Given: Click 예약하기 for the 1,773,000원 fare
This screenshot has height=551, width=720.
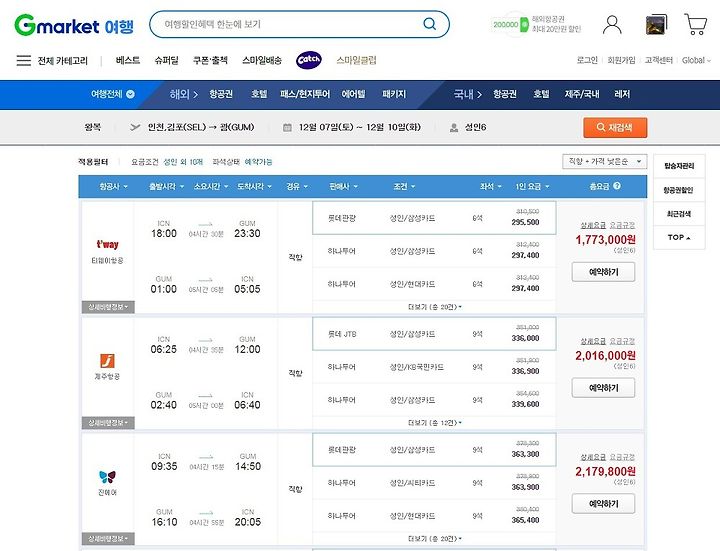Looking at the screenshot, I should 603,272.
